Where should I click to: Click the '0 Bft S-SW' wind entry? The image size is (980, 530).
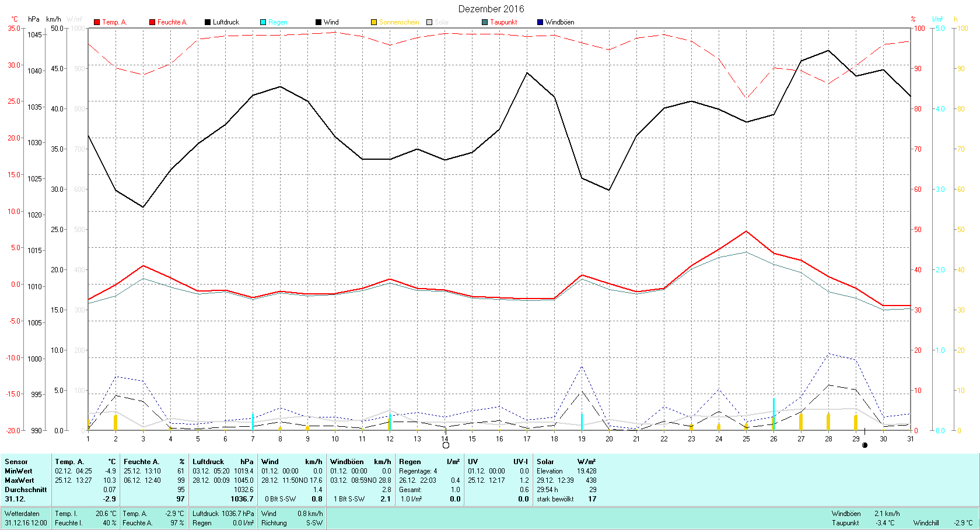point(281,499)
